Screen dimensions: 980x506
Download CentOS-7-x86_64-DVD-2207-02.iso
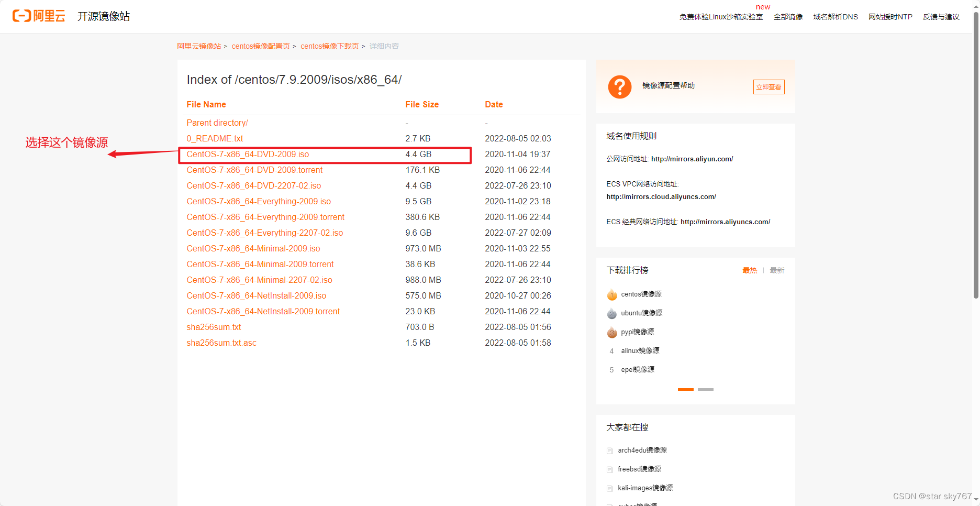click(254, 185)
